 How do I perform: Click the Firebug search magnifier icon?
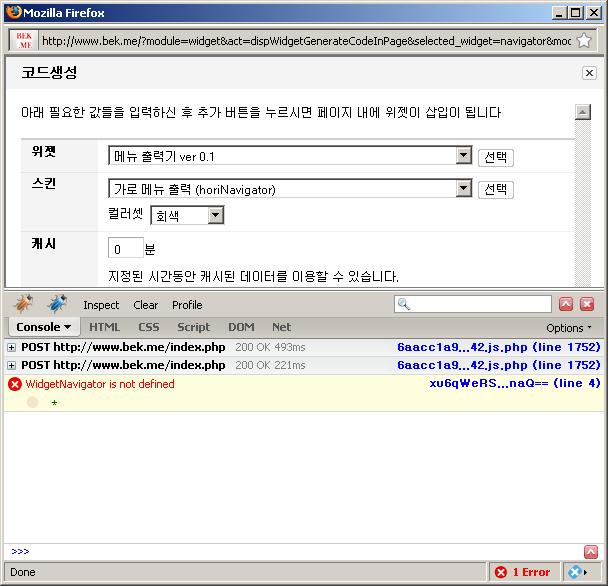click(x=404, y=304)
